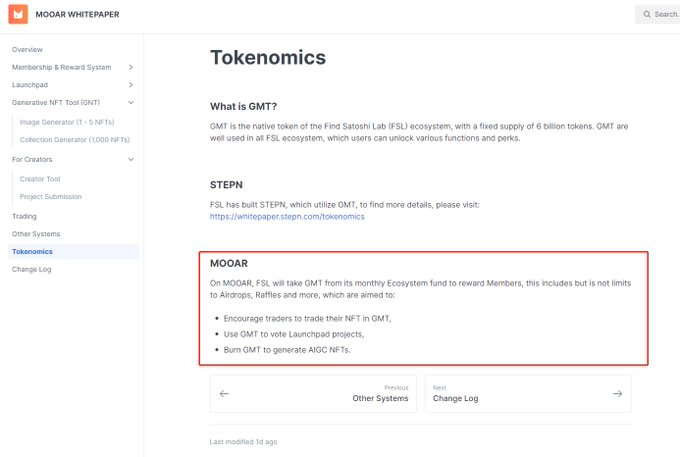
Task: Click the search magnifier icon
Action: [x=647, y=14]
